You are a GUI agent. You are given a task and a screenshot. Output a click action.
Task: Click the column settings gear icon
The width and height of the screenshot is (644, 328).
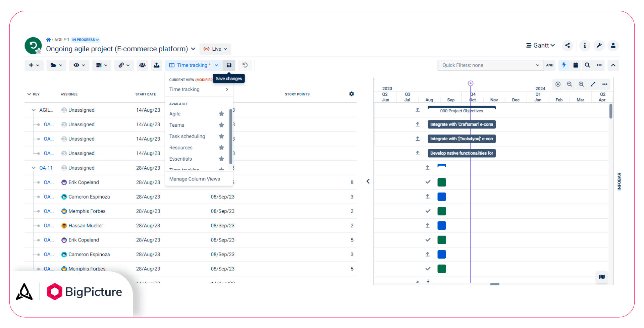pyautogui.click(x=352, y=94)
